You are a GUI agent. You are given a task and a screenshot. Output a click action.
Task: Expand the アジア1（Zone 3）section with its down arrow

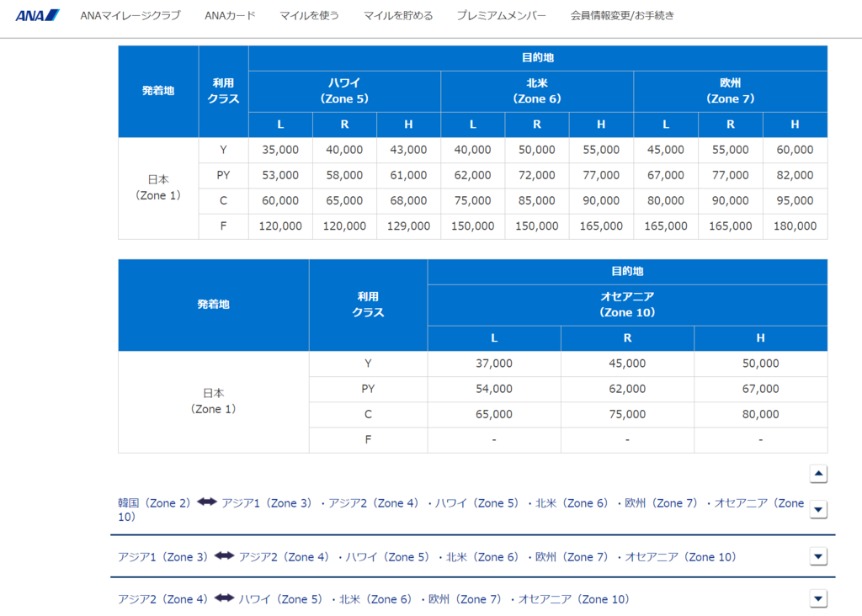[817, 556]
